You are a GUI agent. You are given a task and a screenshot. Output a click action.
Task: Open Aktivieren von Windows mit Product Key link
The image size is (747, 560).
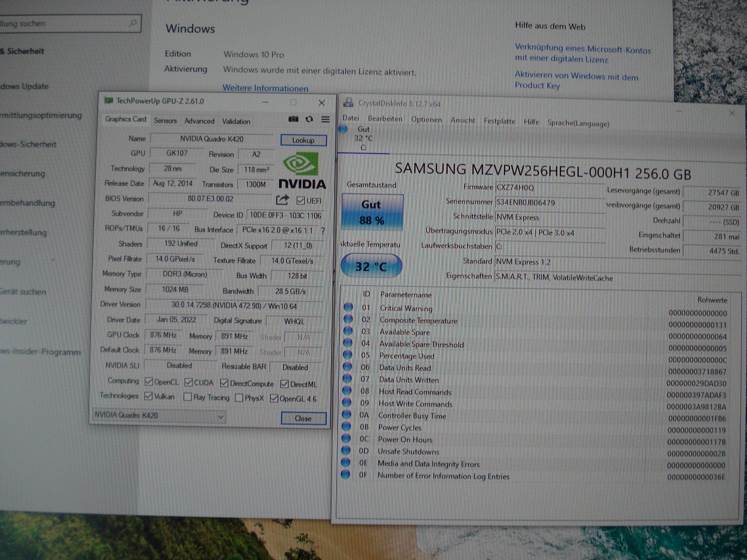(x=576, y=80)
